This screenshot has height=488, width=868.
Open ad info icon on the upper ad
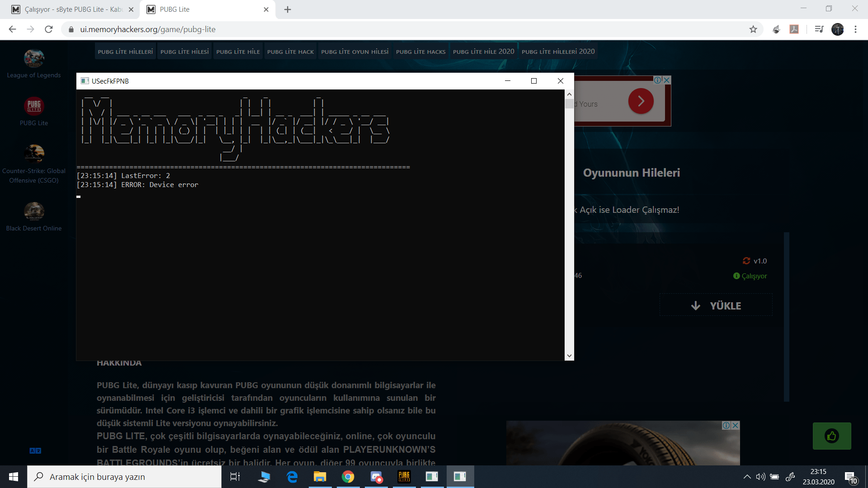(x=658, y=80)
